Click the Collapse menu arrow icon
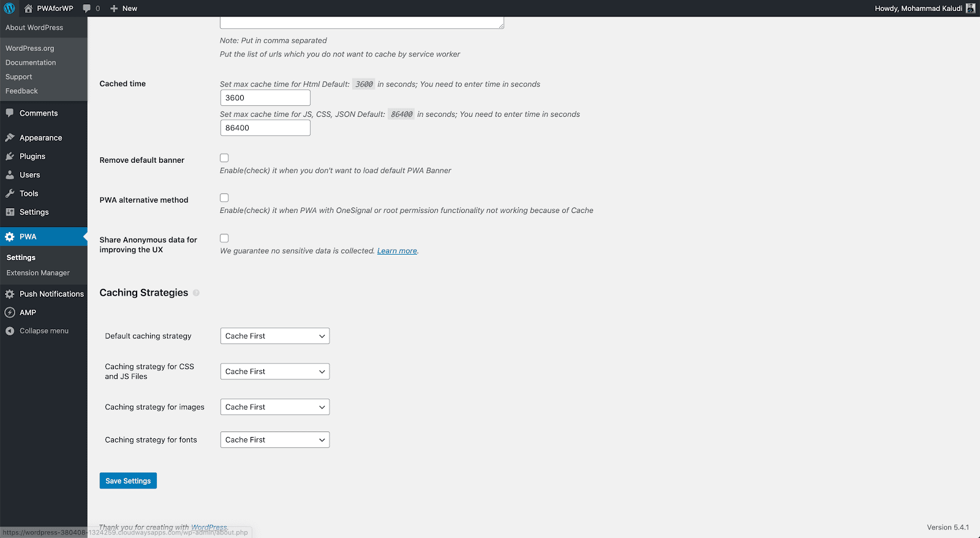 pos(10,331)
